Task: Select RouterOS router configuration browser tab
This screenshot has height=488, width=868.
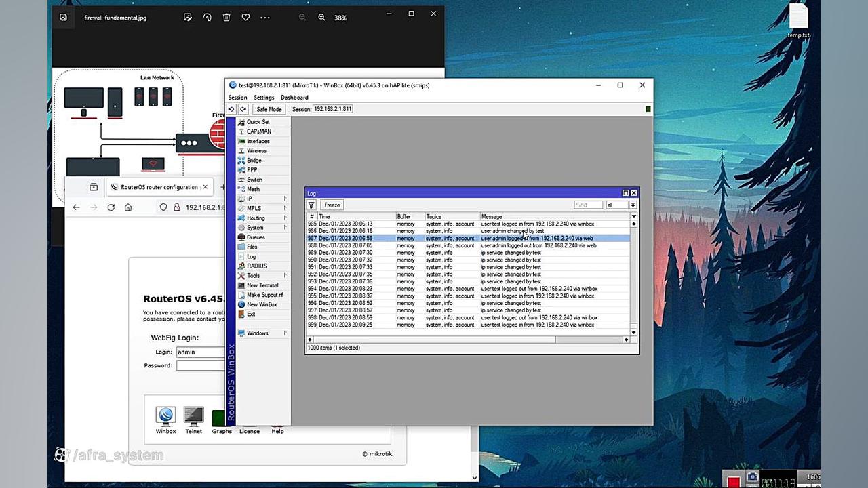Action: [159, 187]
